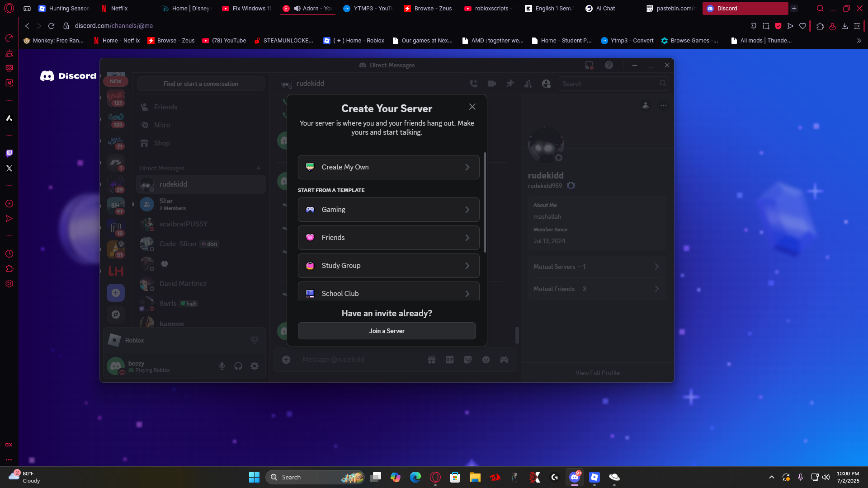
Task: Open the GIF picker icon
Action: [x=450, y=360]
